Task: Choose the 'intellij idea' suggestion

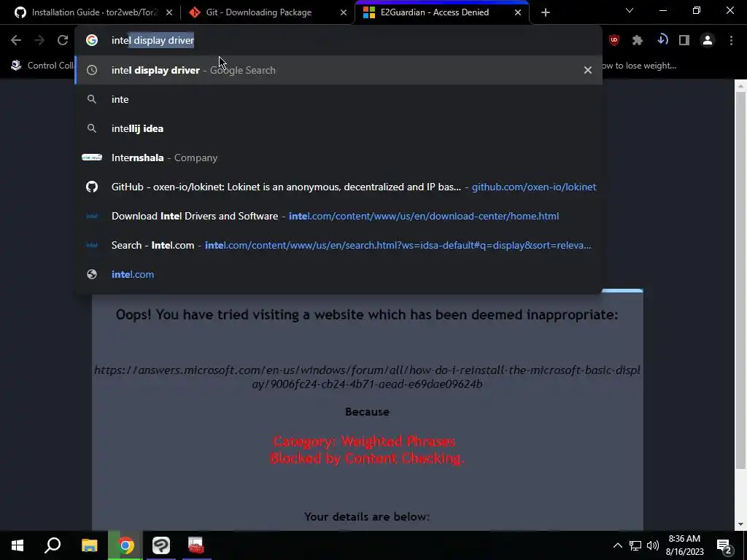Action: pos(338,128)
